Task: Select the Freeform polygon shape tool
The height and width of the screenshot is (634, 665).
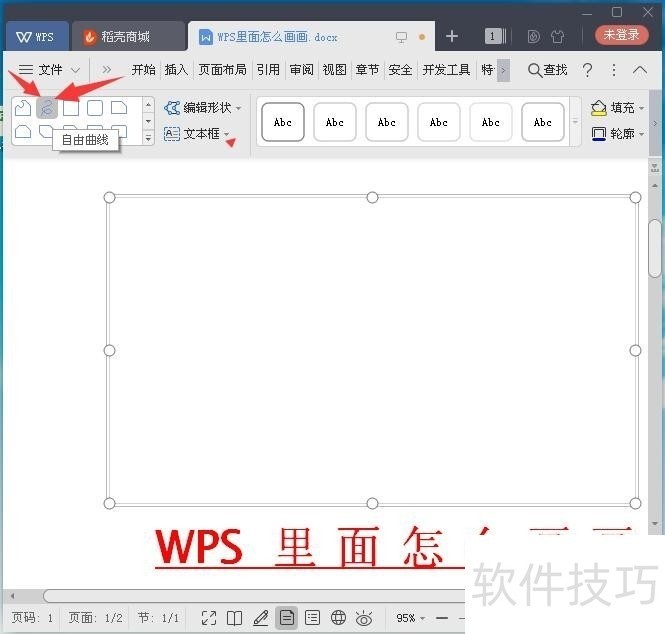Action: (x=22, y=108)
